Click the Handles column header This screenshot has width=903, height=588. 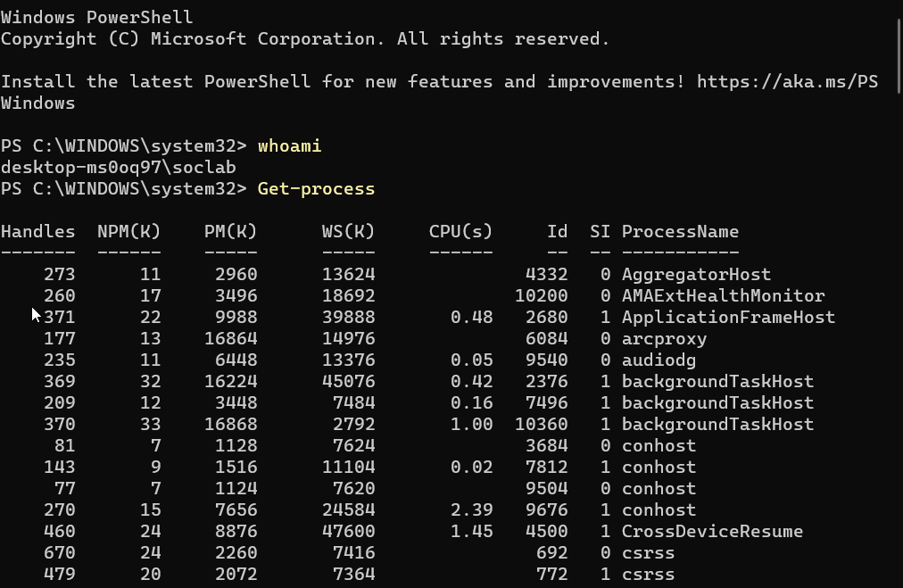point(38,231)
